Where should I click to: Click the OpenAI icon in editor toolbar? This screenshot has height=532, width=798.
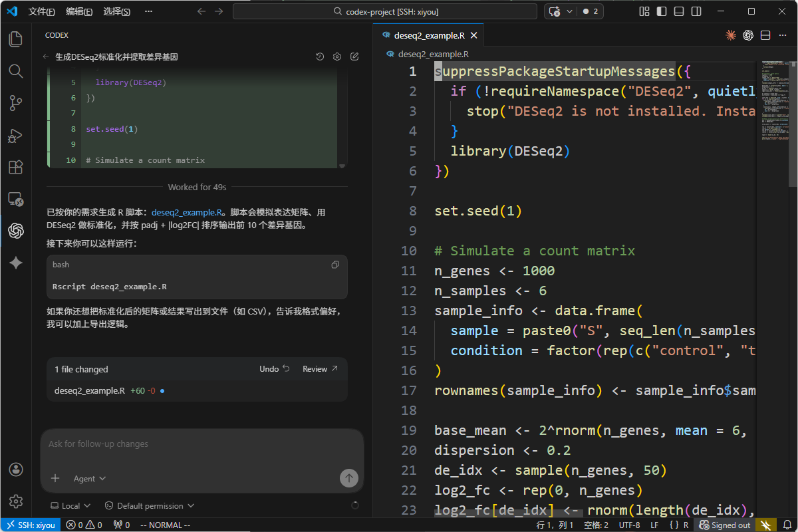(748, 35)
